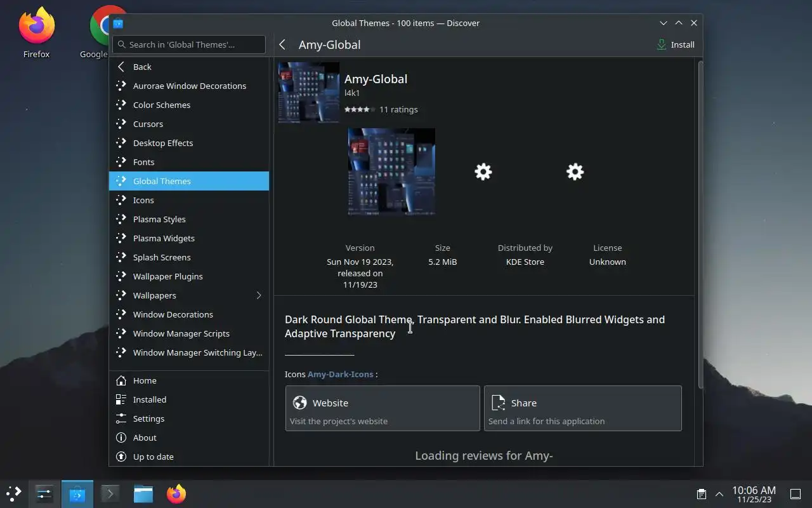Click the Window Manager Scripts category icon
The height and width of the screenshot is (508, 812).
click(121, 333)
